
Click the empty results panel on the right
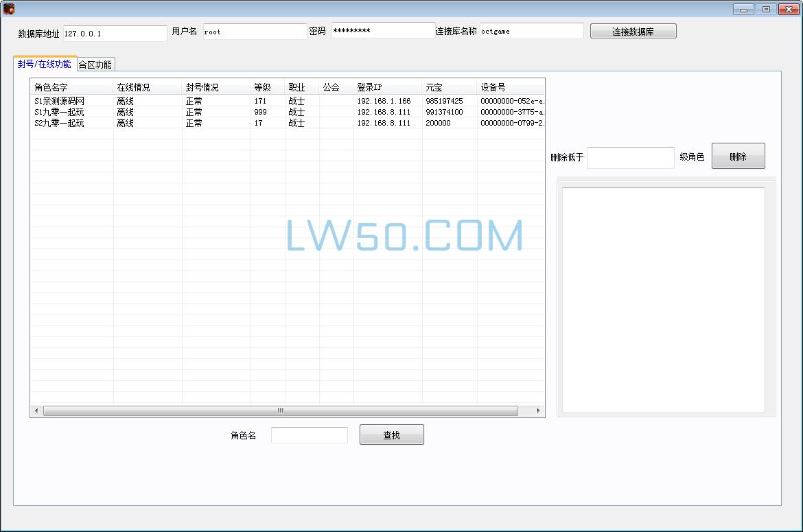click(x=664, y=299)
